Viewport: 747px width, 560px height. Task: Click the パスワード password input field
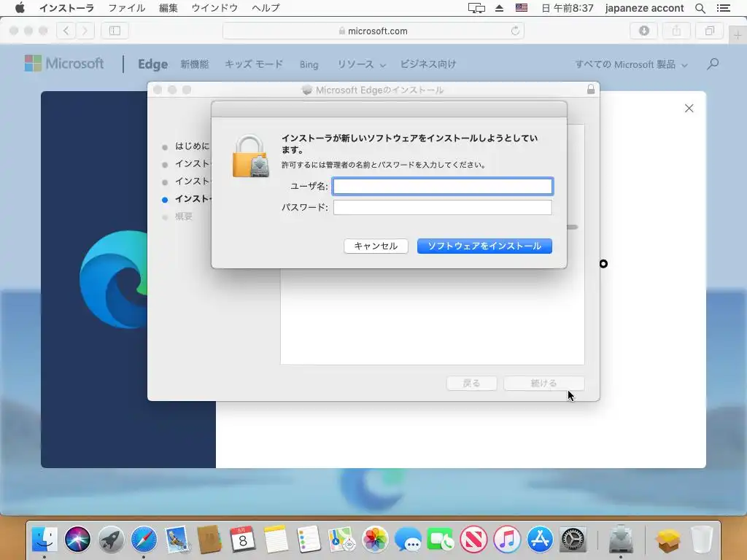pyautogui.click(x=443, y=207)
